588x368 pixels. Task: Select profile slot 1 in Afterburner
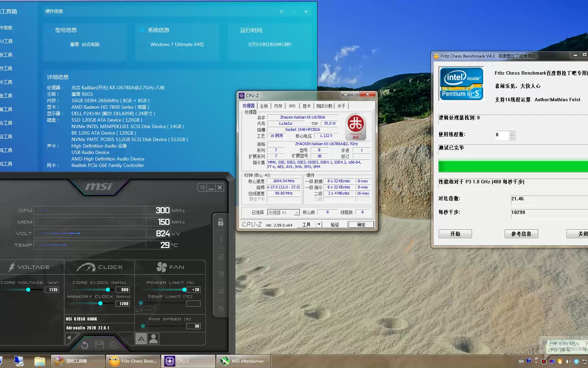pos(220,239)
